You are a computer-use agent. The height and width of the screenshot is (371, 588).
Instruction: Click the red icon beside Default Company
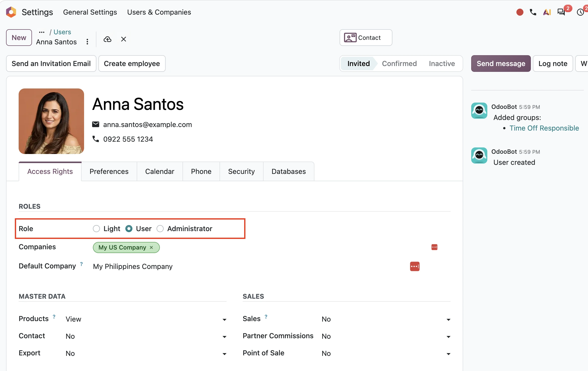click(x=415, y=266)
